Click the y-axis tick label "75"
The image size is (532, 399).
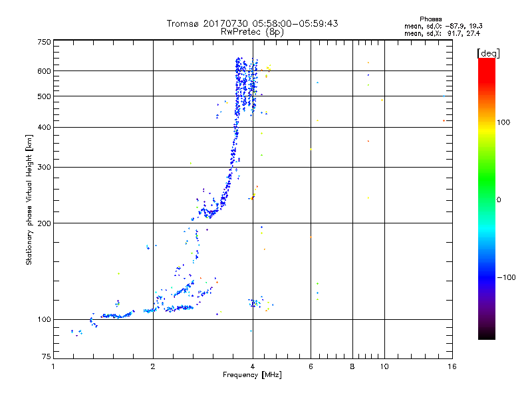coord(47,356)
